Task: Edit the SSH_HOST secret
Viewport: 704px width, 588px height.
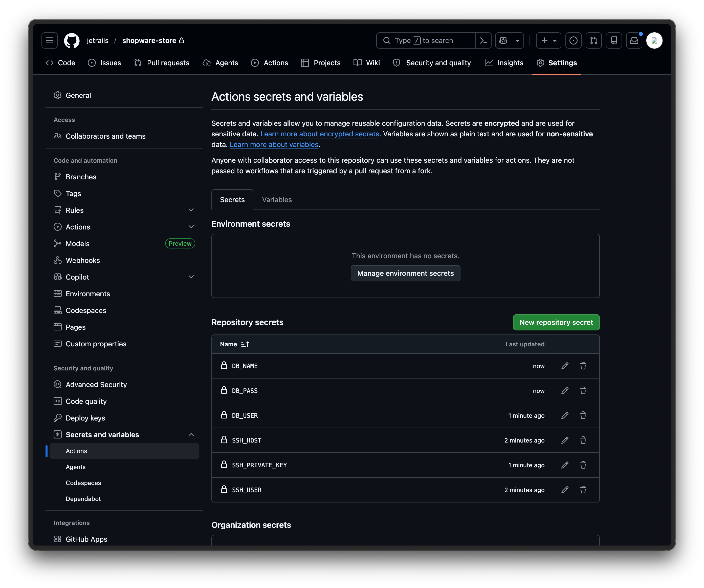Action: click(x=565, y=440)
